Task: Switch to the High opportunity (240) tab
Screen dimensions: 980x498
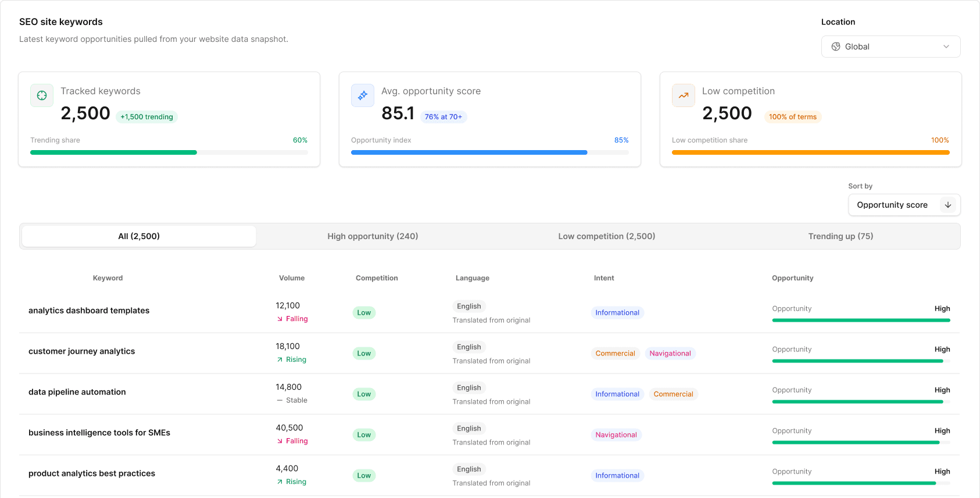Action: coord(373,236)
